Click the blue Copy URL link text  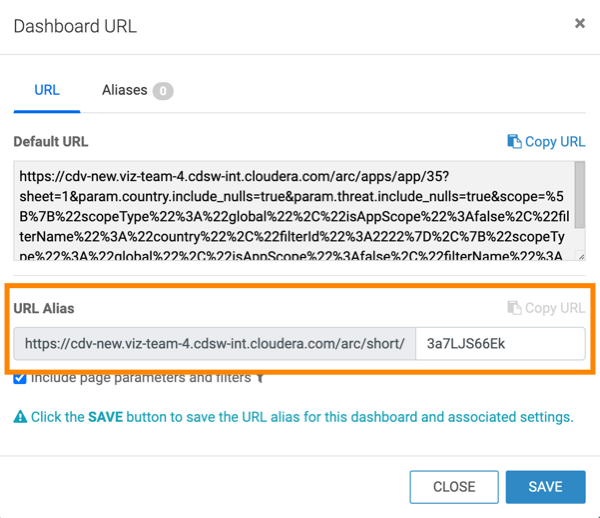pyautogui.click(x=555, y=142)
